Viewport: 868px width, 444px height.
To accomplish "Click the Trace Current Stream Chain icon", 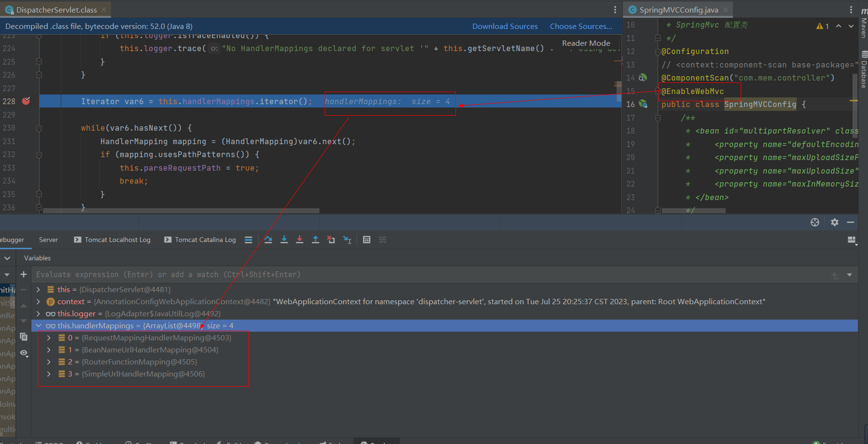I will tap(383, 240).
